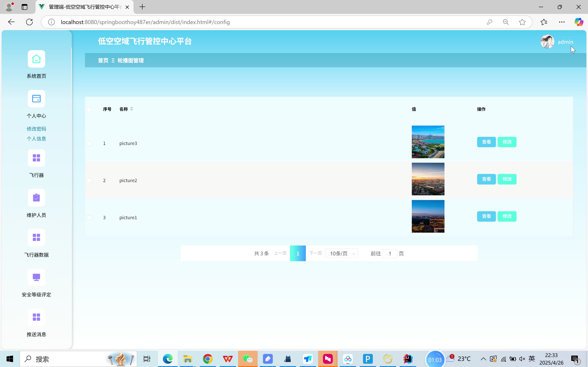Click the admin avatar image
This screenshot has height=367, width=588.
(x=547, y=42)
